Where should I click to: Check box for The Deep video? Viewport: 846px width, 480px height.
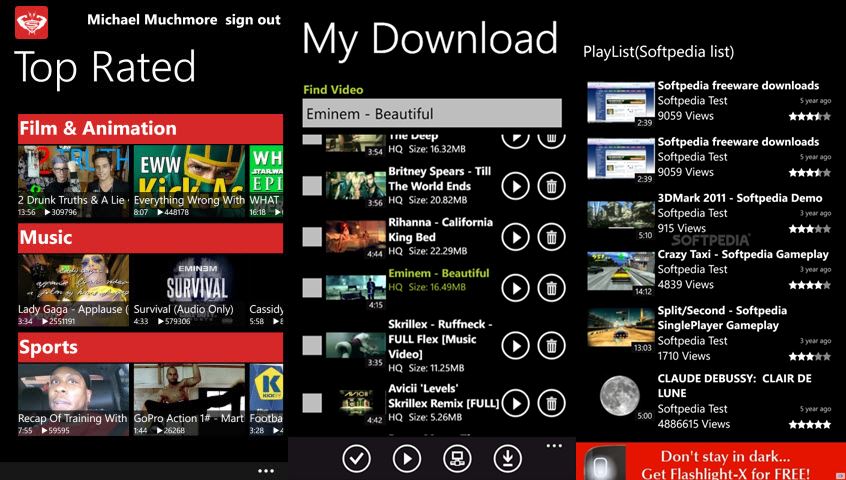312,140
